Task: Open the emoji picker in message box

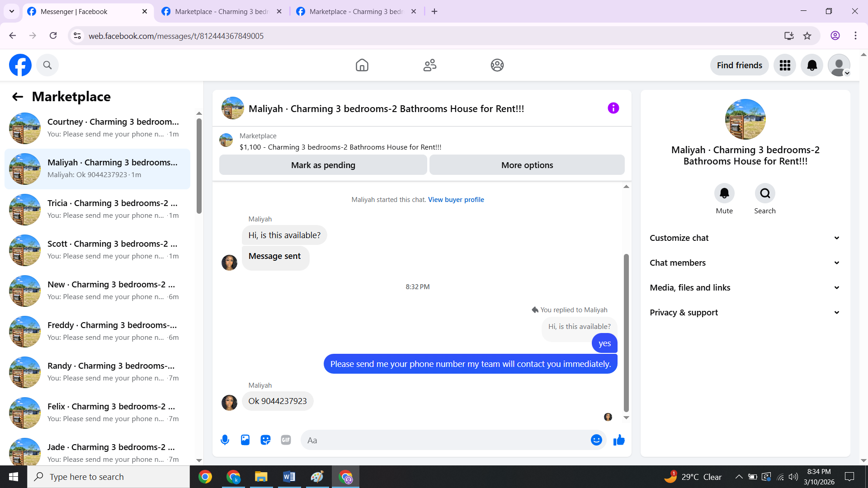Action: [596, 440]
